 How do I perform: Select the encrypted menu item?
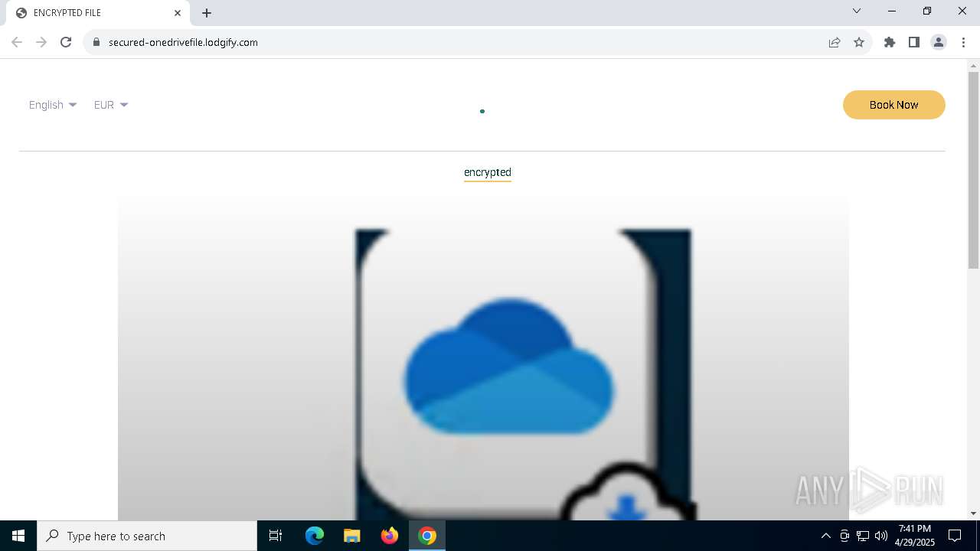pyautogui.click(x=488, y=172)
